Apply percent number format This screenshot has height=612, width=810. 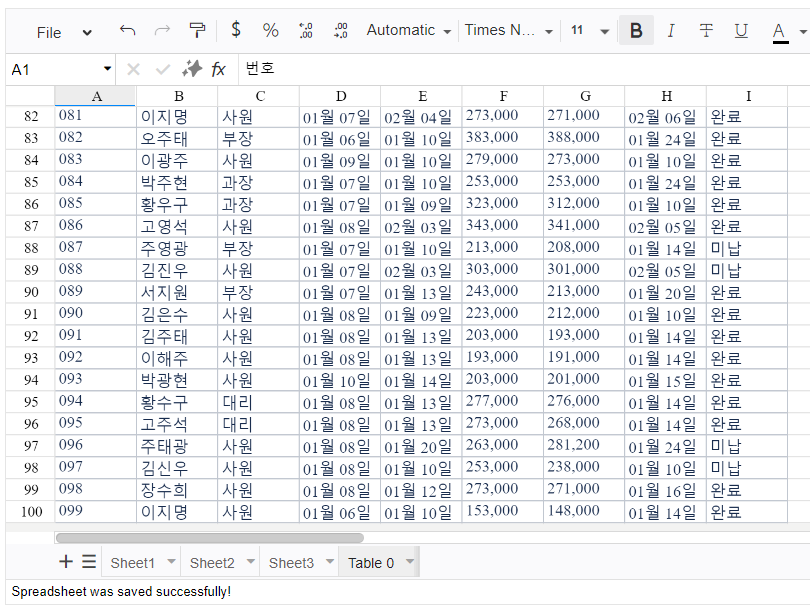point(271,30)
